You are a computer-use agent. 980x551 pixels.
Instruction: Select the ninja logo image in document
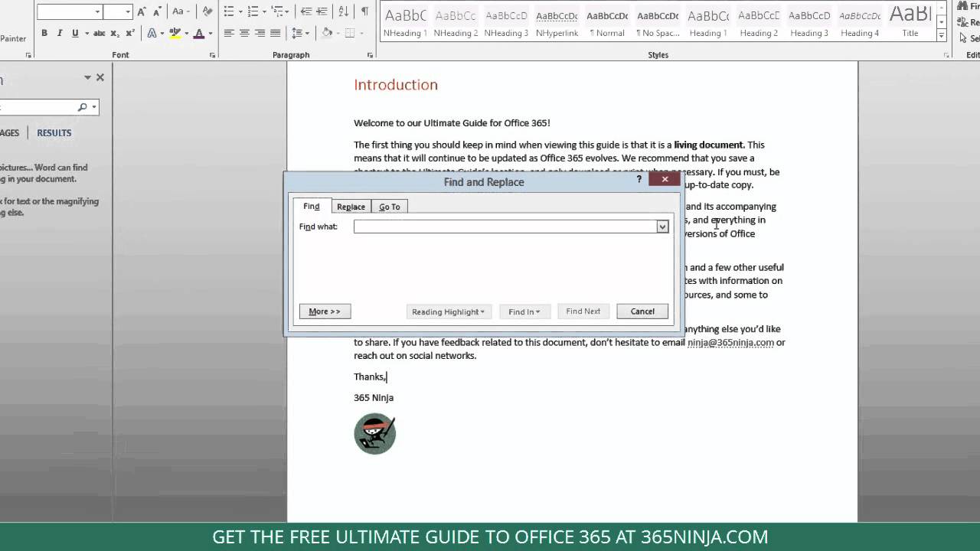[x=374, y=433]
